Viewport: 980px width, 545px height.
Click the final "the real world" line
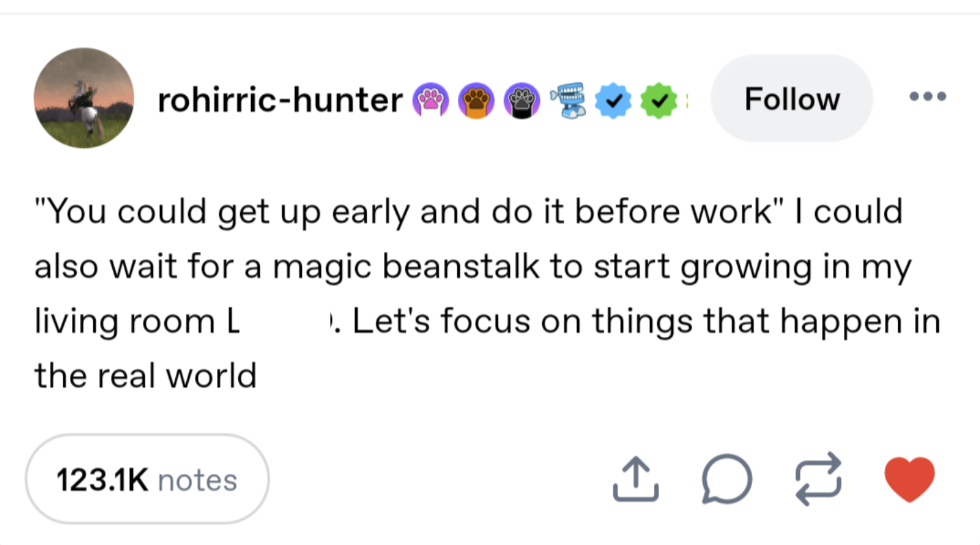146,375
